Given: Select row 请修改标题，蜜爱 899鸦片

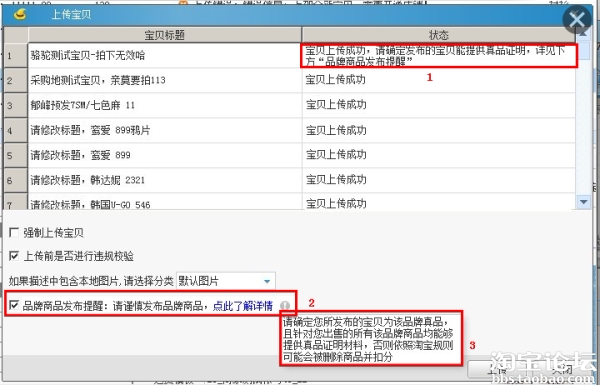Looking at the screenshot, I should 165,130.
